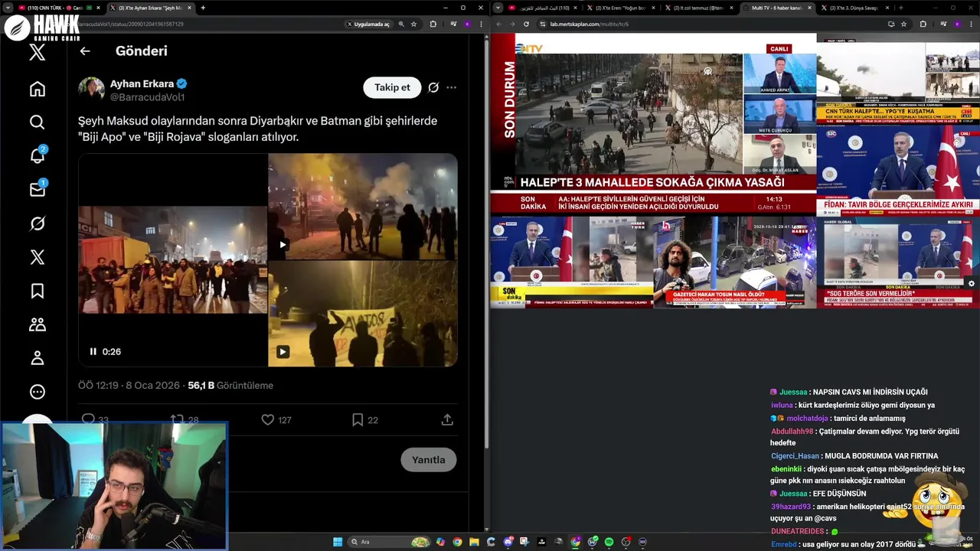Share the post via share icon
This screenshot has height=551, width=980.
pos(447,419)
